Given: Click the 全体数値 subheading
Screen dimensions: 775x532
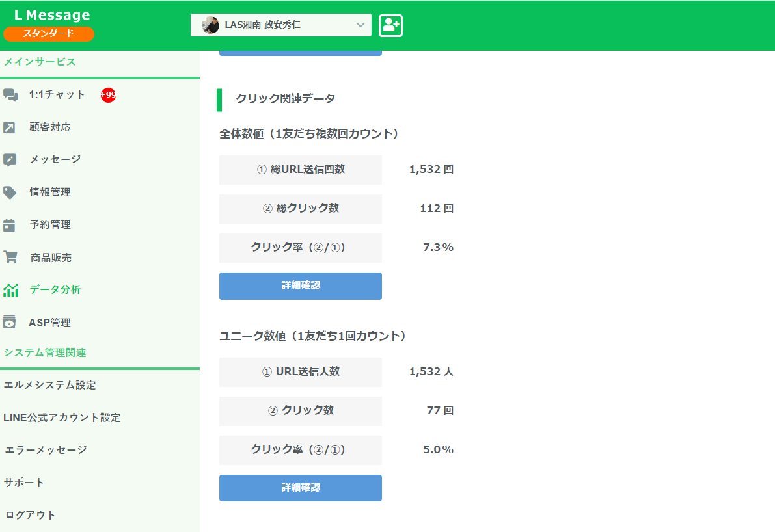Looking at the screenshot, I should tap(309, 134).
